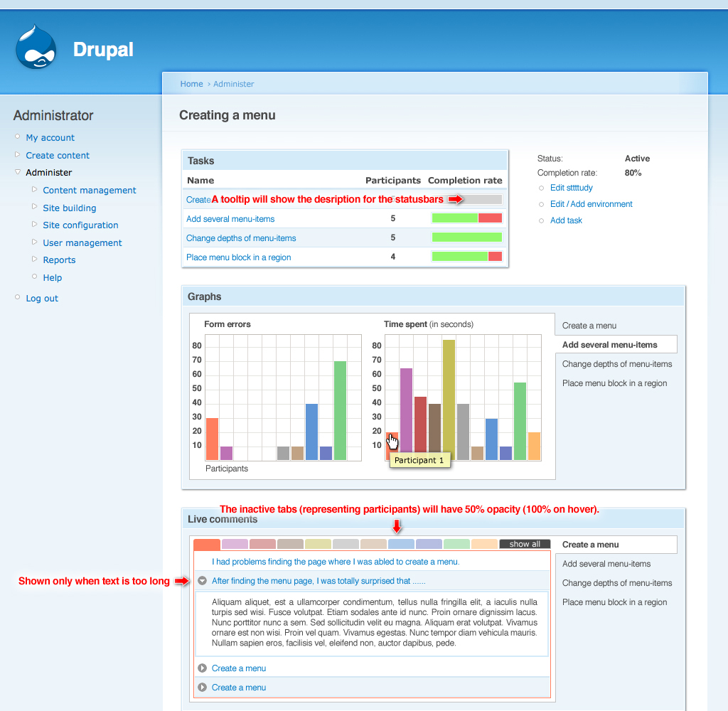The width and height of the screenshot is (728, 711).
Task: Open the 'Edit sttttudy' link
Action: (571, 188)
